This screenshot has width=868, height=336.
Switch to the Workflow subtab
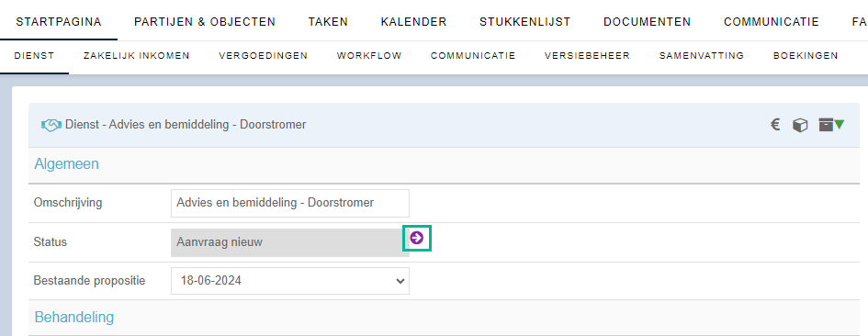point(369,55)
